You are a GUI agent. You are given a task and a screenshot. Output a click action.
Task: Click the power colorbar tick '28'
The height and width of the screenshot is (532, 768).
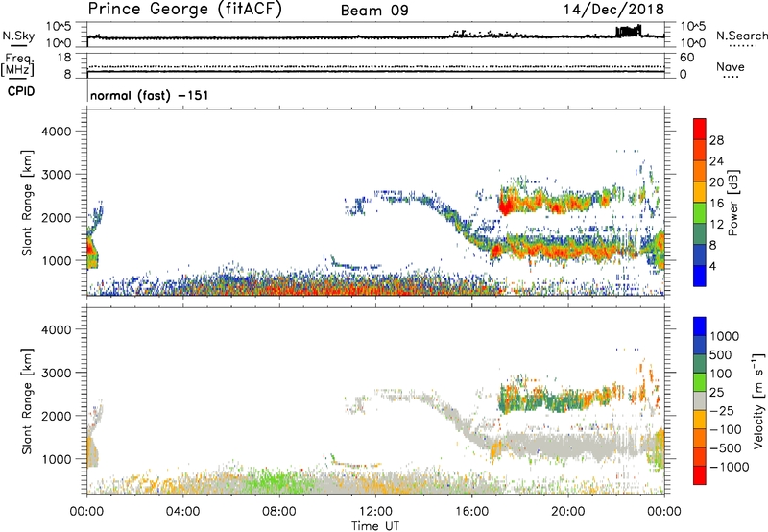tap(716, 140)
